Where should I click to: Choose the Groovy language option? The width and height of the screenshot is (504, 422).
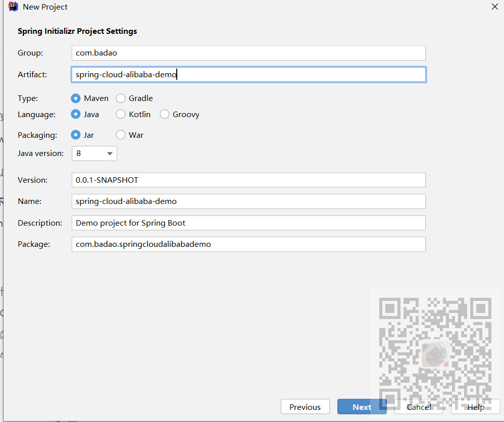point(165,115)
